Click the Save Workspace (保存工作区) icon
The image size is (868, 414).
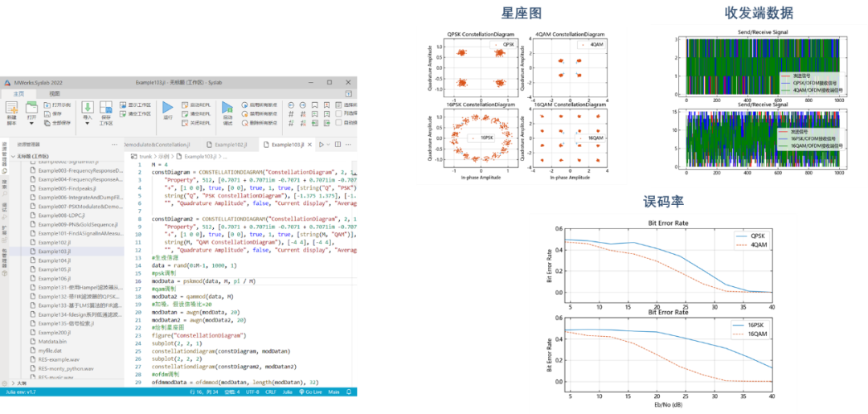pos(106,109)
